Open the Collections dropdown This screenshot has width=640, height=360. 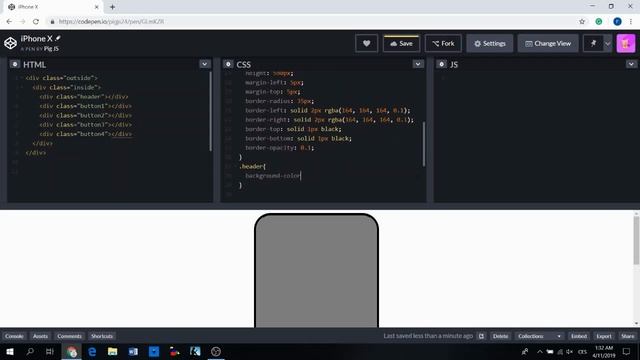539,336
